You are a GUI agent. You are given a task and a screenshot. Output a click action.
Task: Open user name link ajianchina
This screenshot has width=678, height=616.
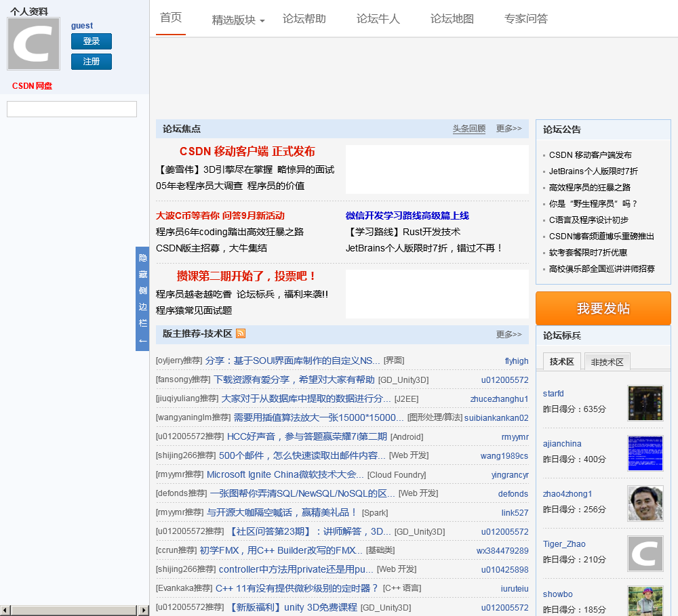[x=562, y=443]
